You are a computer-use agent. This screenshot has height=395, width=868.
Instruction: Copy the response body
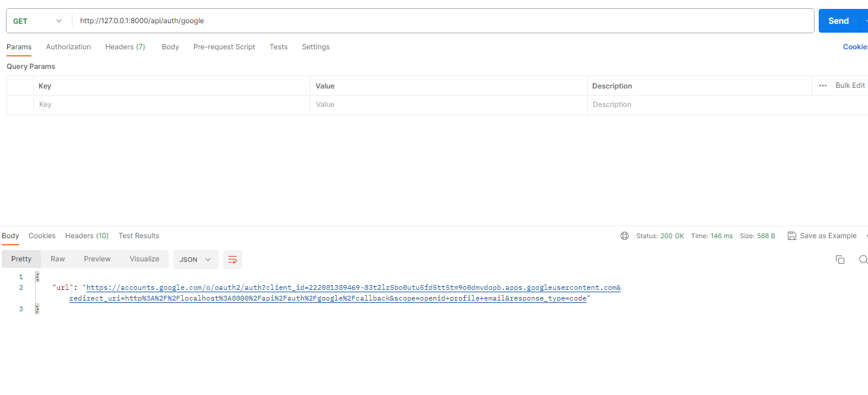coord(840,260)
